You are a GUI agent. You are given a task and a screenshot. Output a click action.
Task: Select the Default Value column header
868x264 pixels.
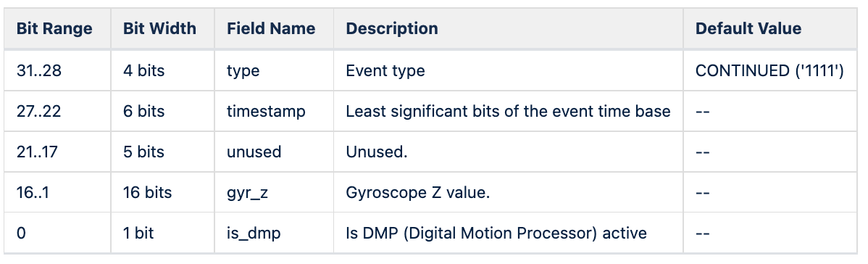pyautogui.click(x=748, y=28)
